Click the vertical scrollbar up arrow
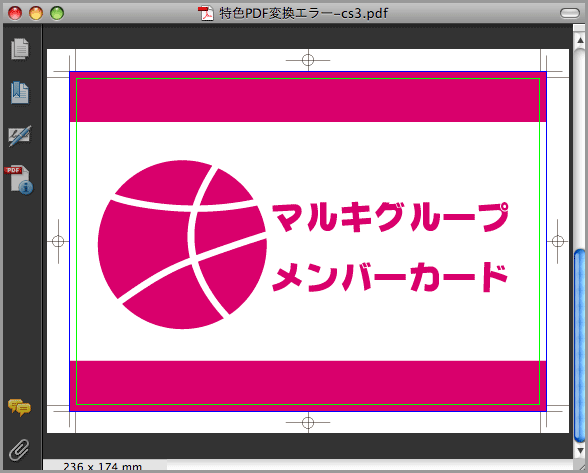588x473 pixels. point(580,40)
